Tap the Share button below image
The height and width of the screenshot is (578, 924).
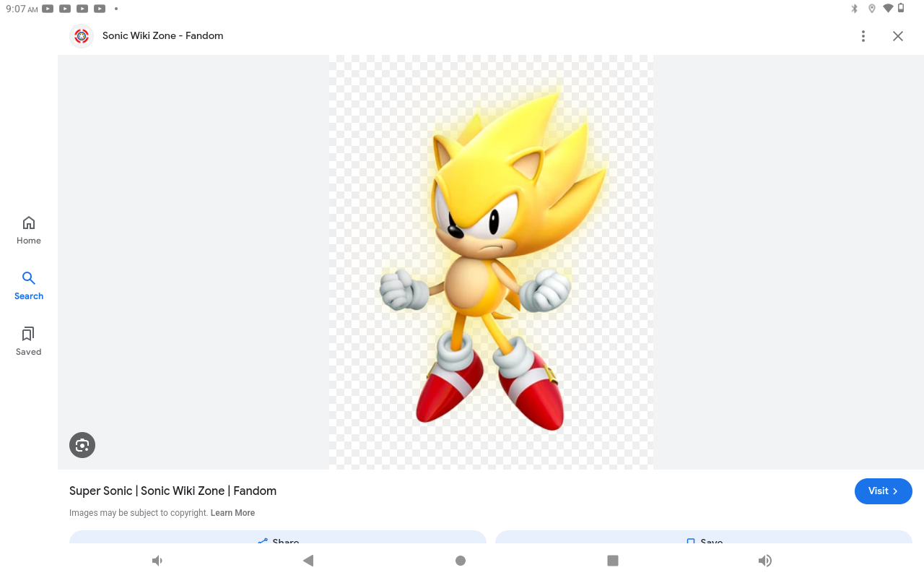[278, 538]
